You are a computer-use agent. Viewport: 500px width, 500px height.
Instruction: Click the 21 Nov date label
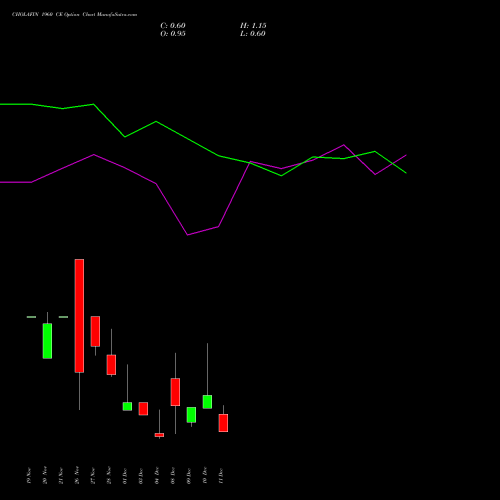61,475
